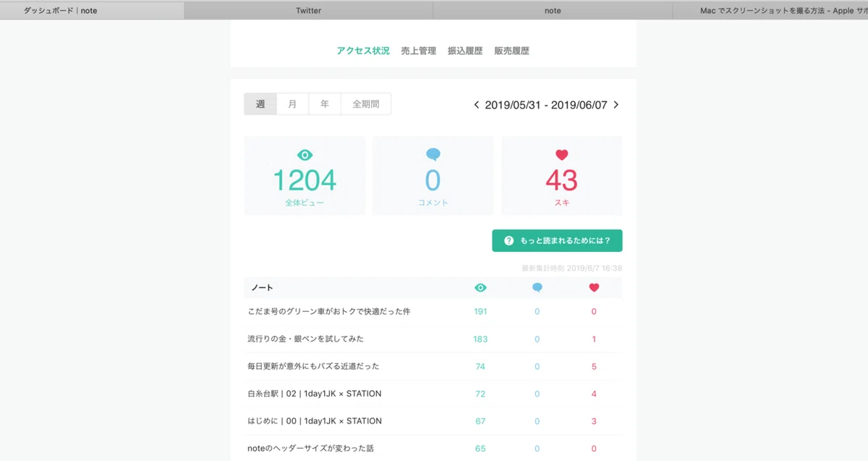
Task: Click view count 191 in the table
Action: pyautogui.click(x=480, y=311)
